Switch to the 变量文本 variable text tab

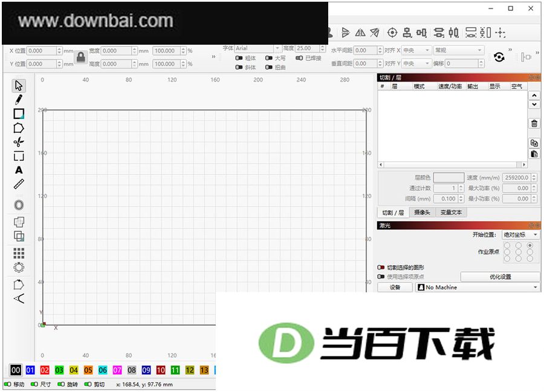coord(451,213)
